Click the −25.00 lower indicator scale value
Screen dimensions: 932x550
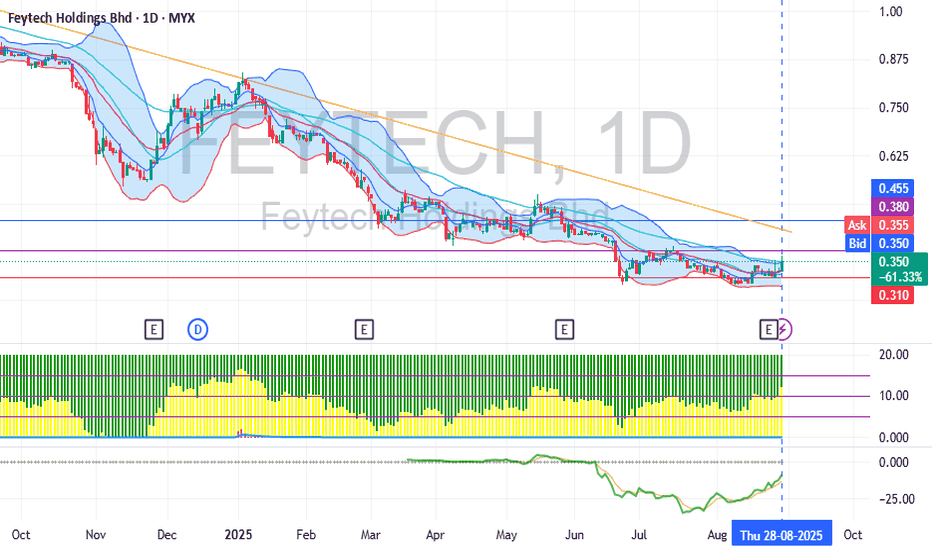click(x=896, y=499)
